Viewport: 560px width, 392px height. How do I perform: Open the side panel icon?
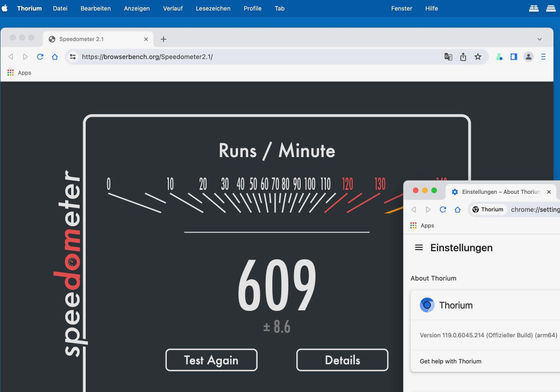514,57
